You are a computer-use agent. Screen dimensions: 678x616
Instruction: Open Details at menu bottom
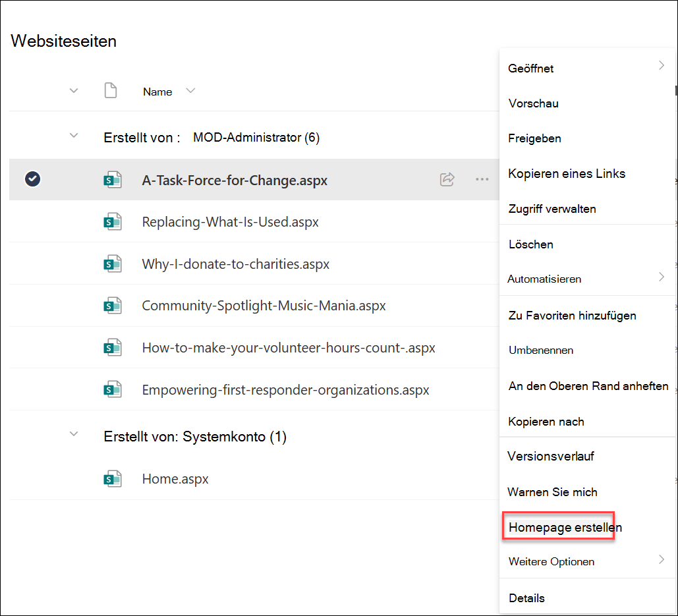click(526, 598)
